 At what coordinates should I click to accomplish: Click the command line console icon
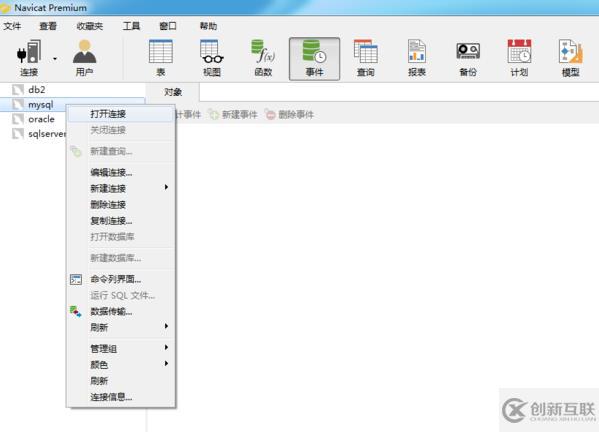(76, 279)
